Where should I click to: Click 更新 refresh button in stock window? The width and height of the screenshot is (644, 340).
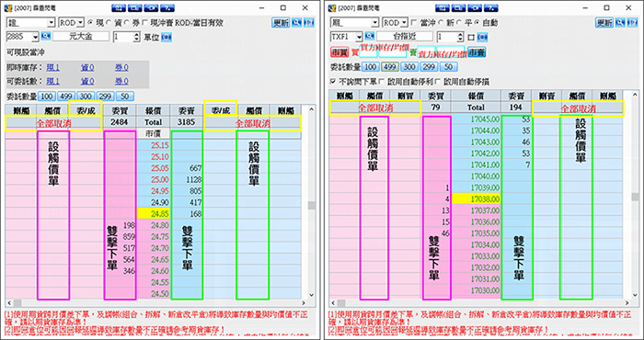coord(281,23)
